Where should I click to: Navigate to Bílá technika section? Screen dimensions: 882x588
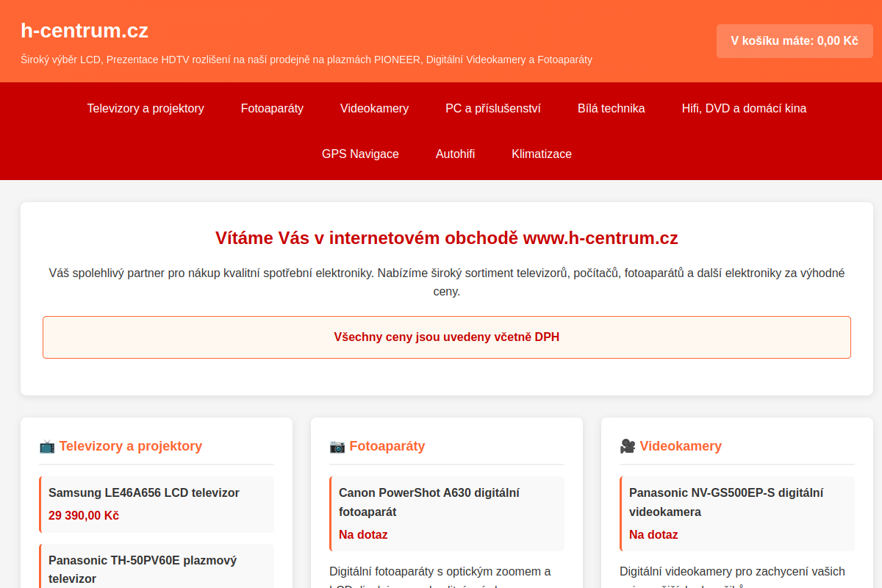pos(612,109)
